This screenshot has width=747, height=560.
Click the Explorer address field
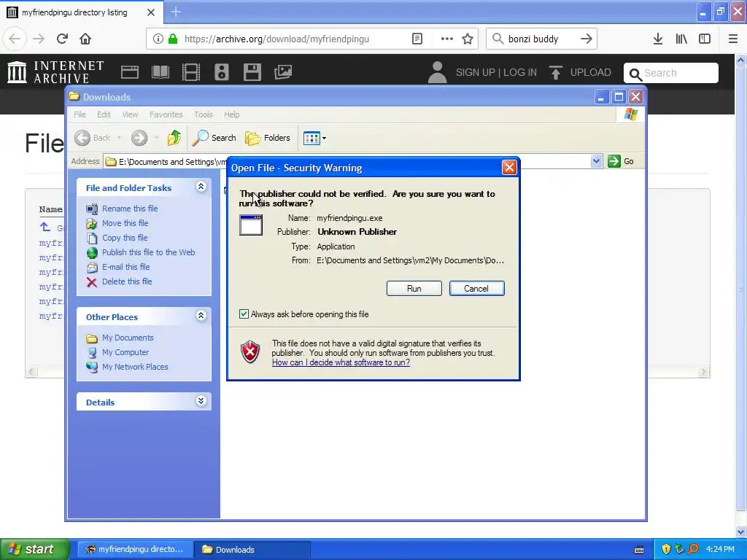coord(352,161)
